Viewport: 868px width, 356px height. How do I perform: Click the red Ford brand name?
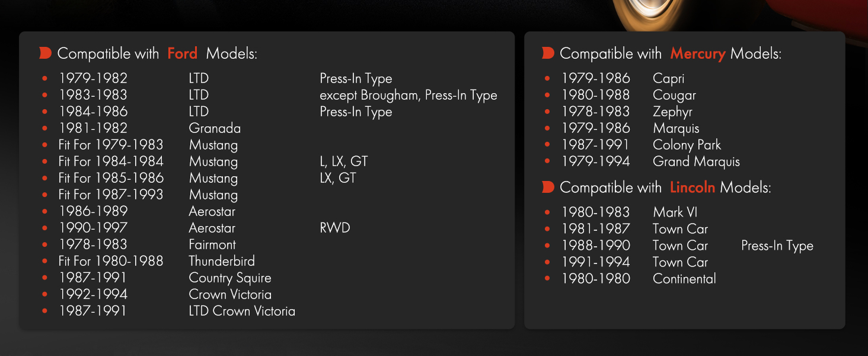(183, 53)
